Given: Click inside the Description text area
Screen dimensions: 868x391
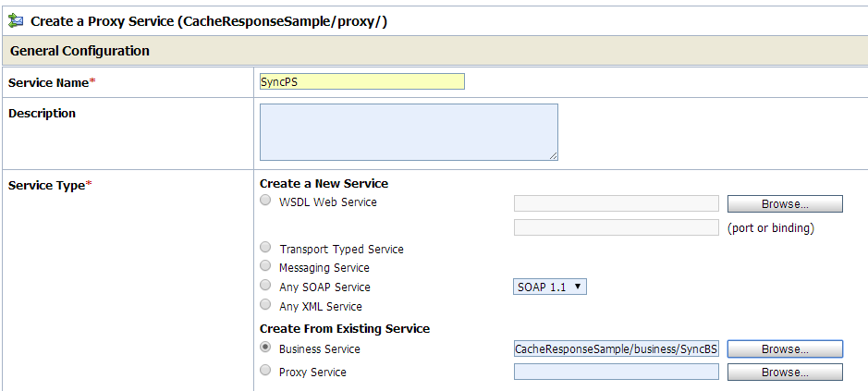Looking at the screenshot, I should pyautogui.click(x=409, y=131).
